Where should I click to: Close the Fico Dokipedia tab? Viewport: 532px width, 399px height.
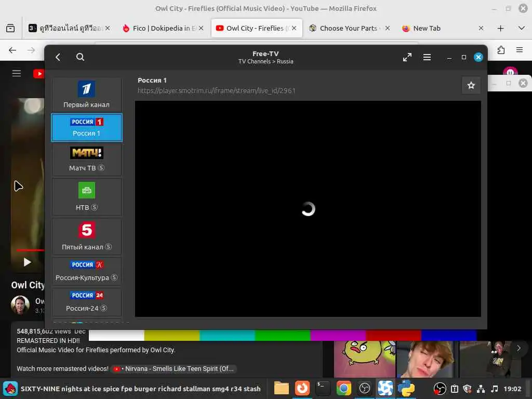(x=201, y=28)
